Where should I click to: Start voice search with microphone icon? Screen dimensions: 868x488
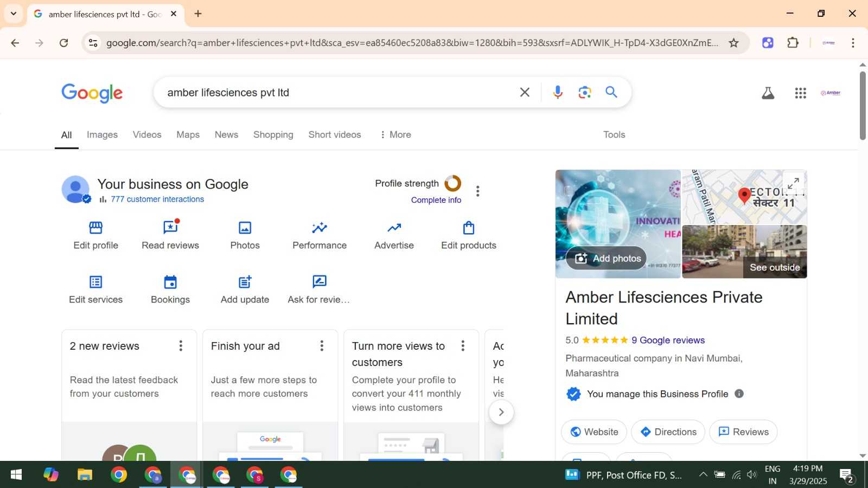pyautogui.click(x=558, y=93)
